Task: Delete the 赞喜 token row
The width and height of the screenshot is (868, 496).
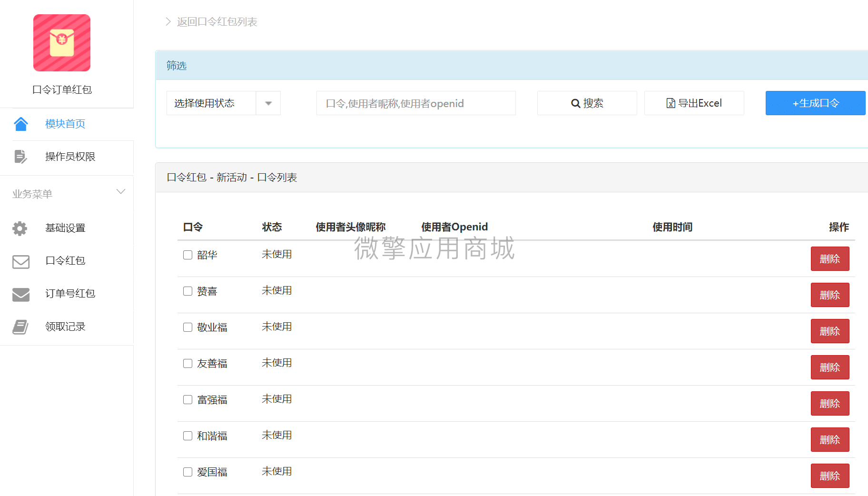Action: coord(830,295)
